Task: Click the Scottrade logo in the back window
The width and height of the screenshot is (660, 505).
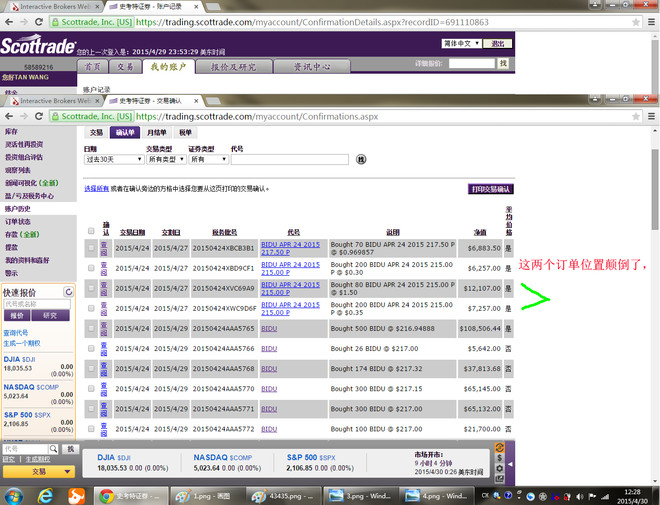Action: coord(38,45)
